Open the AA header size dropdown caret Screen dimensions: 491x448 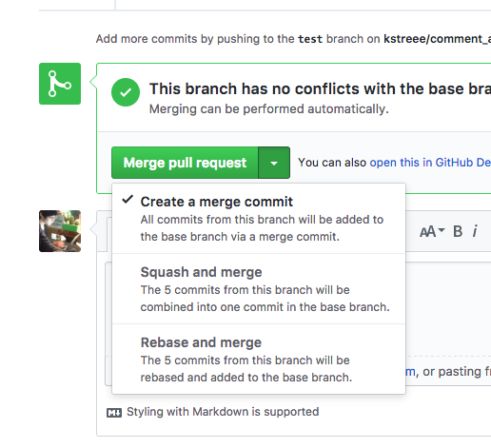(442, 229)
